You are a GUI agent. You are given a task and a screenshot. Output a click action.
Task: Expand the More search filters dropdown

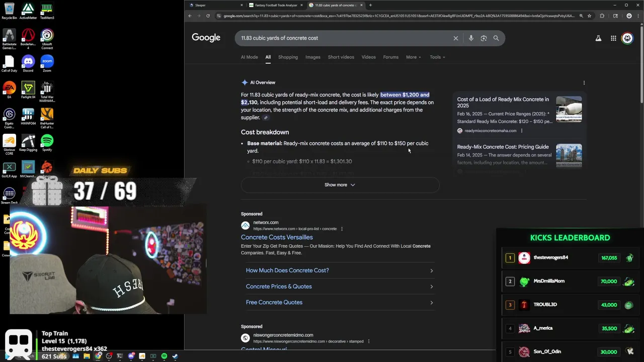(414, 57)
